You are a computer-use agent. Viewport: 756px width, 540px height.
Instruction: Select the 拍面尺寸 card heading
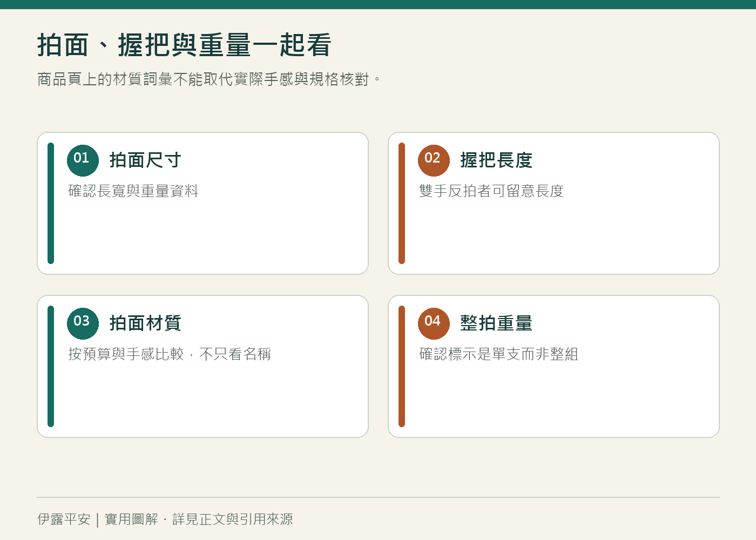[x=145, y=160]
